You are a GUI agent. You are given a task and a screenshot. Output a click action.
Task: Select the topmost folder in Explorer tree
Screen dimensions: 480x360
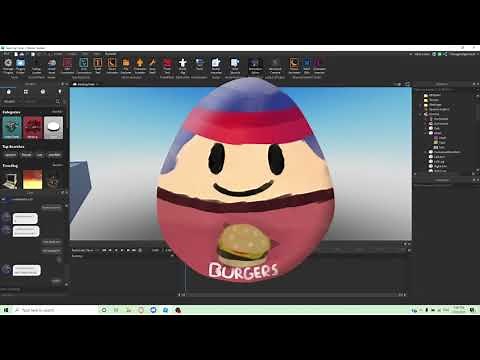(x=432, y=95)
